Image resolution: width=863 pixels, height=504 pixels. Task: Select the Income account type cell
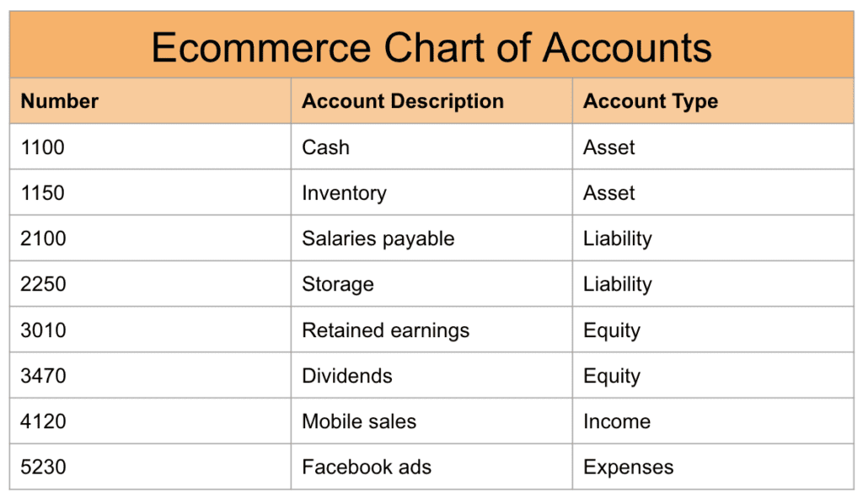(617, 421)
